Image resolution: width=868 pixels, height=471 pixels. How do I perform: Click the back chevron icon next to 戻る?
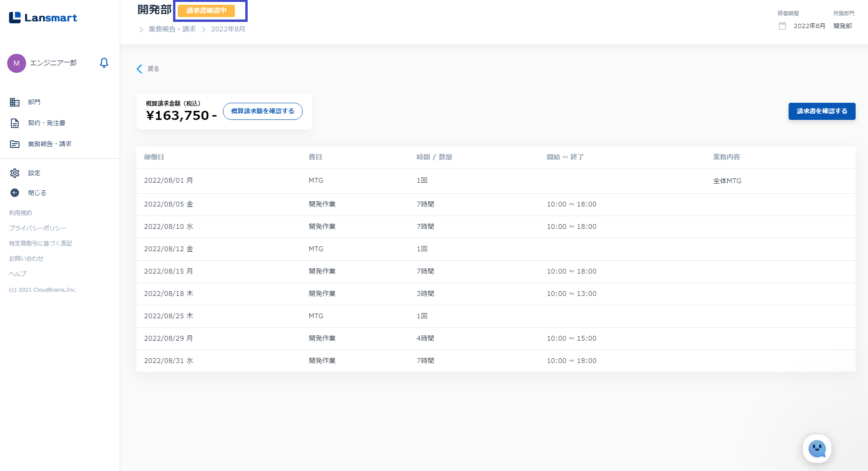pos(139,69)
